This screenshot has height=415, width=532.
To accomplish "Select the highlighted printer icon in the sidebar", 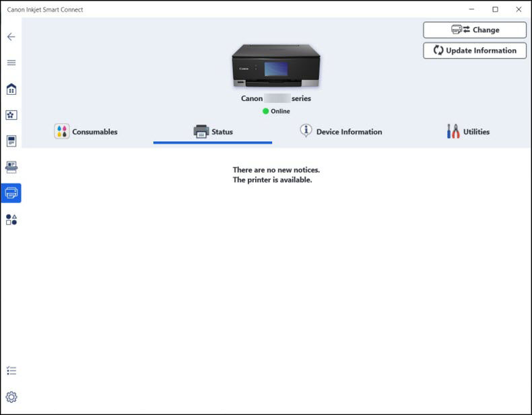I will coord(11,193).
